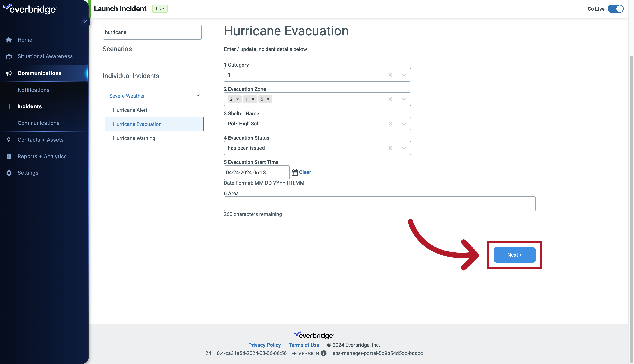Remove Evacuation Zone tag '2'
Image resolution: width=634 pixels, height=364 pixels.
238,99
